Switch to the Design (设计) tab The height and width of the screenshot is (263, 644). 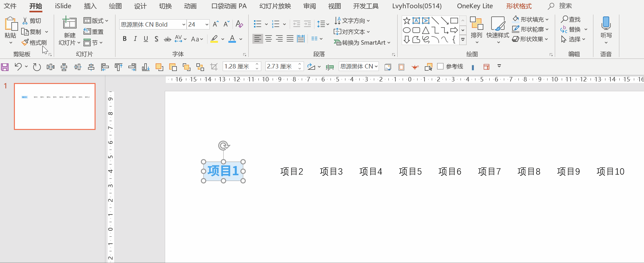point(140,6)
